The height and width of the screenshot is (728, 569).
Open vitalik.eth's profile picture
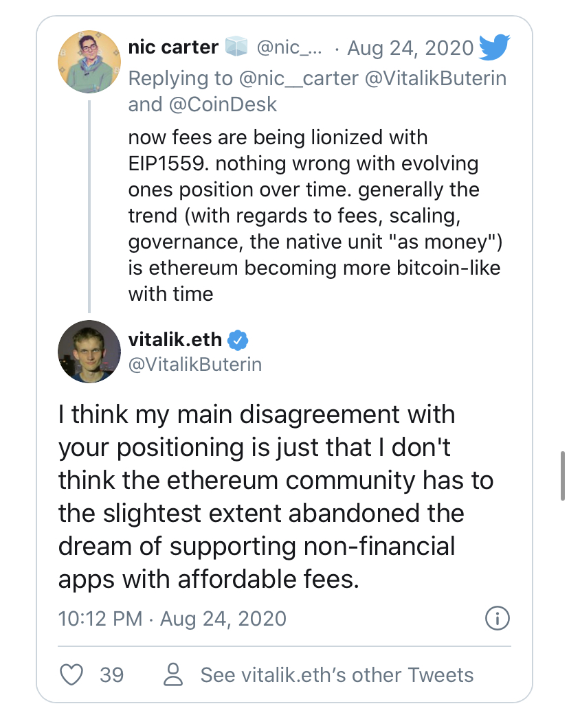pyautogui.click(x=89, y=351)
